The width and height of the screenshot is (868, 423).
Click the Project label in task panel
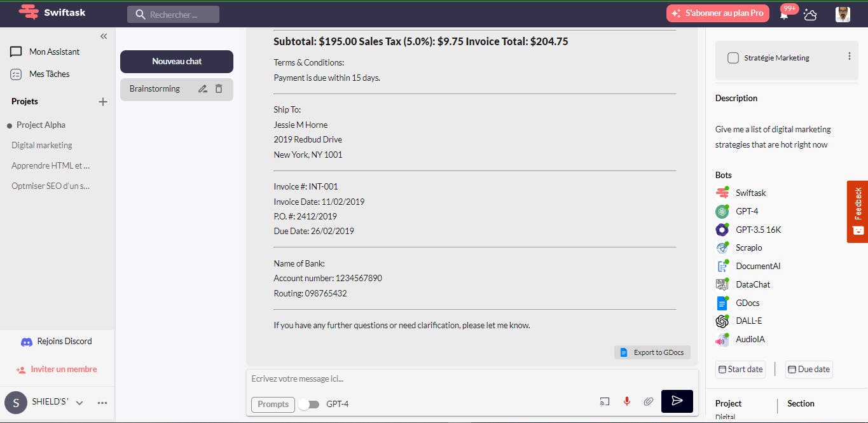pos(729,403)
